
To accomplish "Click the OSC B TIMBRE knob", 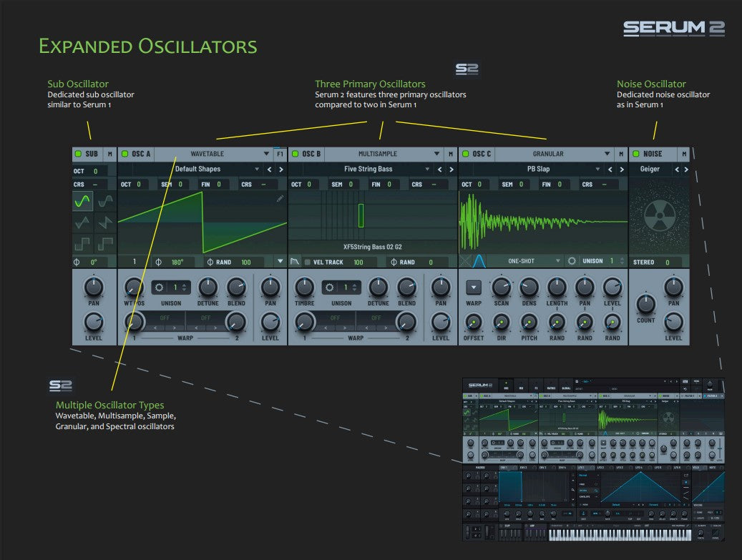I will tap(304, 287).
